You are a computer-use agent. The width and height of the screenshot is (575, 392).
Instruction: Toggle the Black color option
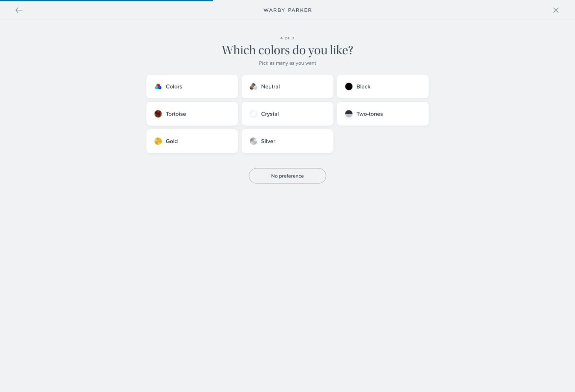[383, 87]
